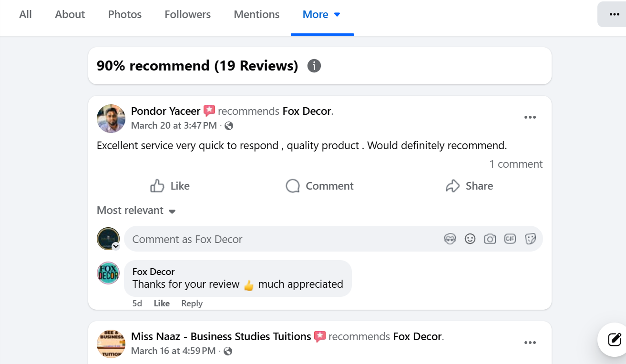Screen dimensions: 626x364
Task: Open the sticker picker in comment box
Action: tap(530, 239)
